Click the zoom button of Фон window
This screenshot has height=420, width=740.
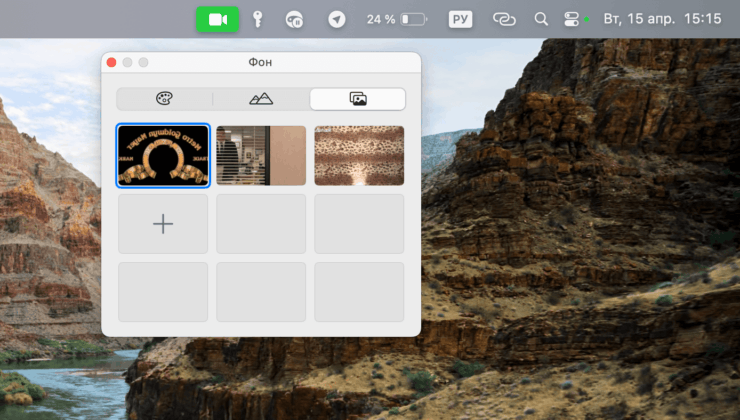(x=144, y=62)
